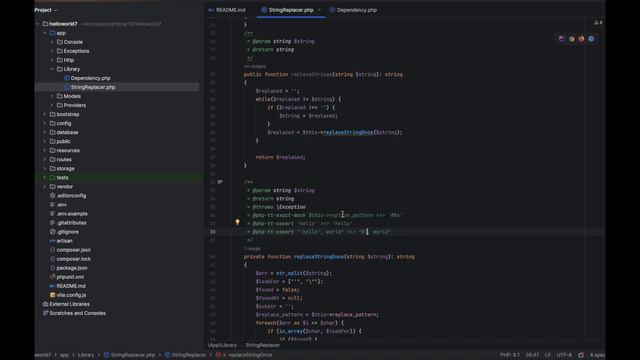
Task: Open the PHP 8.1 language level selector
Action: coord(509,355)
